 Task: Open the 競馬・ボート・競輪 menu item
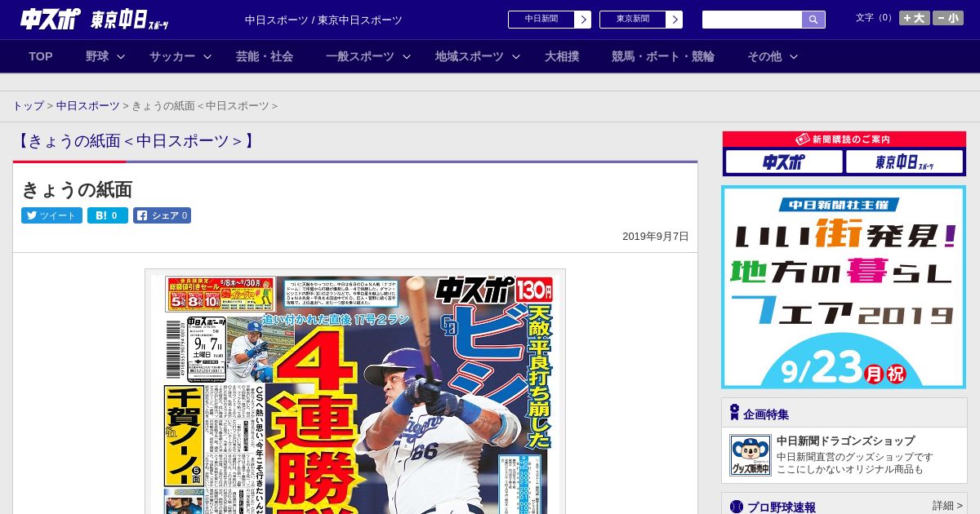663,56
